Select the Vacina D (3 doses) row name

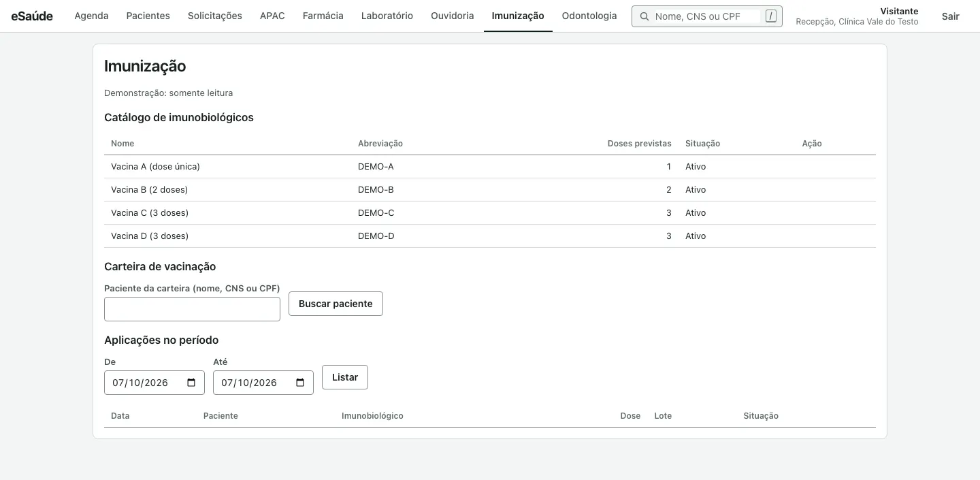point(150,236)
